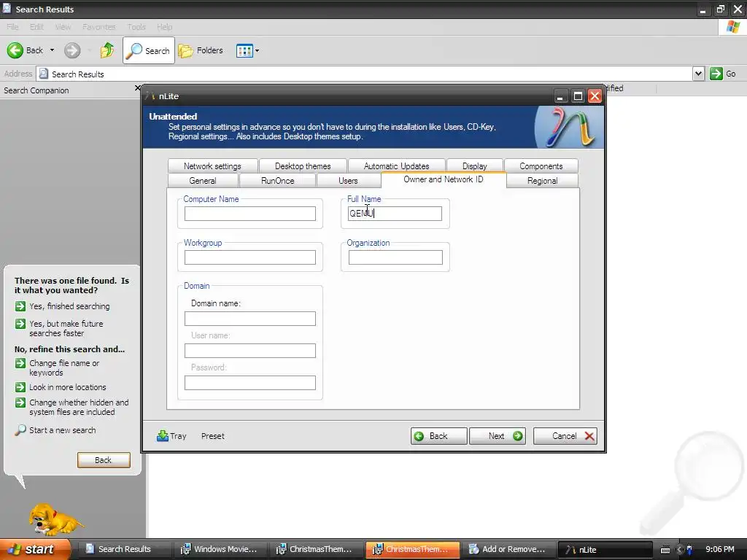This screenshot has height=560, width=747.
Task: Switch to nLite taskbar item
Action: point(604,549)
